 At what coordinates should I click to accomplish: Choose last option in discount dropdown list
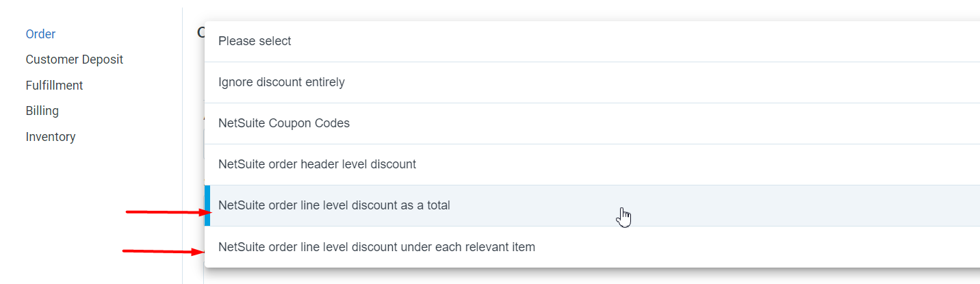tap(592, 247)
